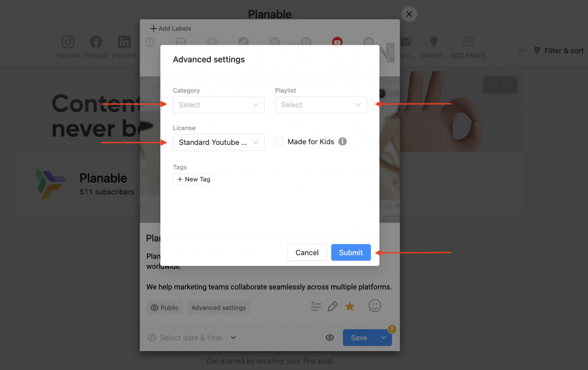Click the orange warning badge on Save
The width and height of the screenshot is (588, 370).
(392, 329)
